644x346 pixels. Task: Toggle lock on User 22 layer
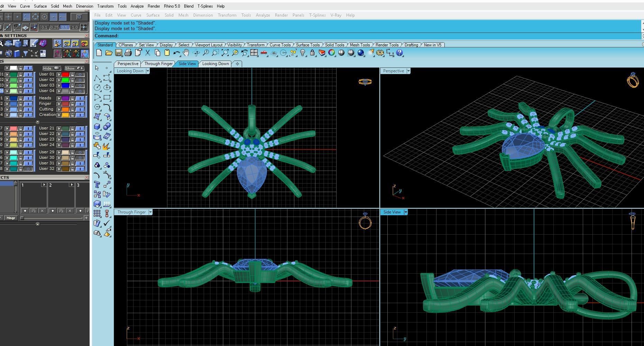click(73, 134)
